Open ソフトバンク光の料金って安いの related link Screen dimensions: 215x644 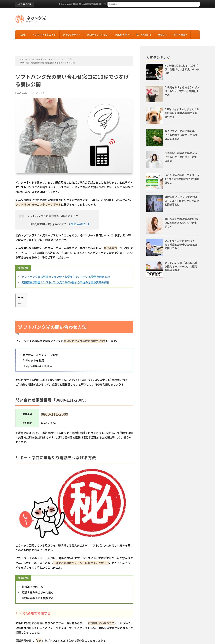click(x=66, y=277)
